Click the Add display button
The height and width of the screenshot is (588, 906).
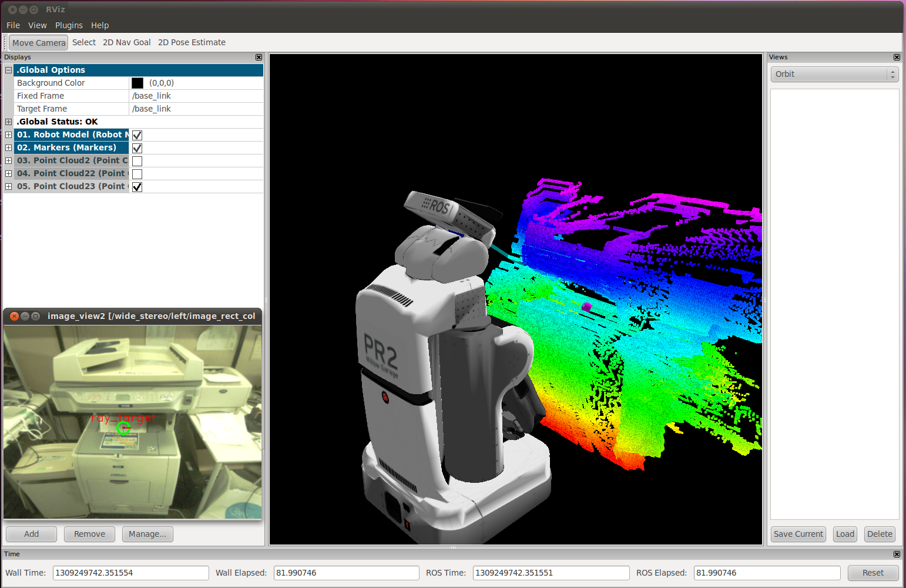tap(31, 534)
